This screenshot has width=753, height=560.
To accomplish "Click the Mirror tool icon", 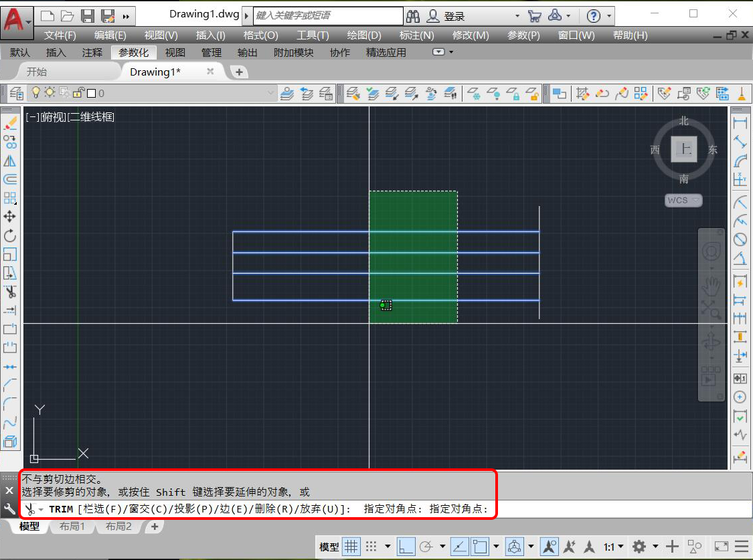I will tap(10, 161).
